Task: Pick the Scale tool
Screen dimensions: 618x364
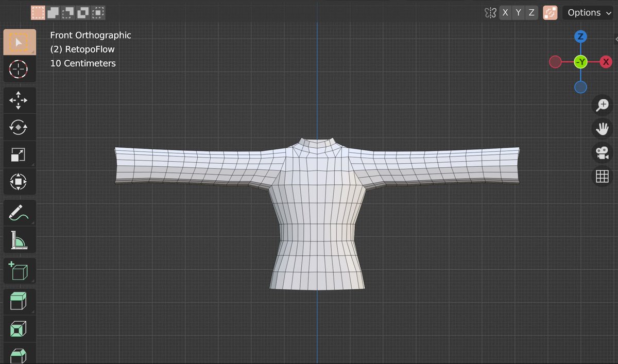Action: pyautogui.click(x=20, y=154)
